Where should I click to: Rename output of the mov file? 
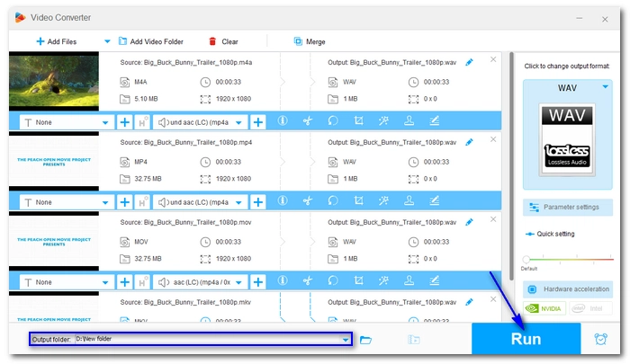click(469, 222)
